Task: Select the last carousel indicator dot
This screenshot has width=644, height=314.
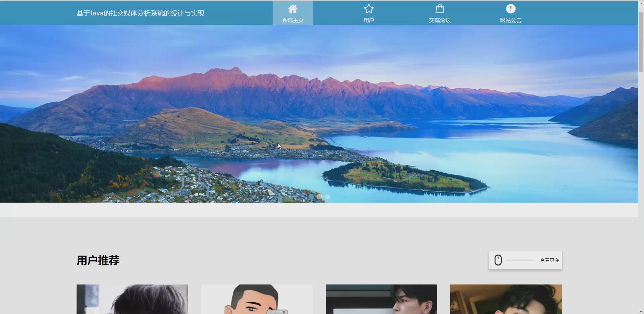Action: pyautogui.click(x=327, y=197)
